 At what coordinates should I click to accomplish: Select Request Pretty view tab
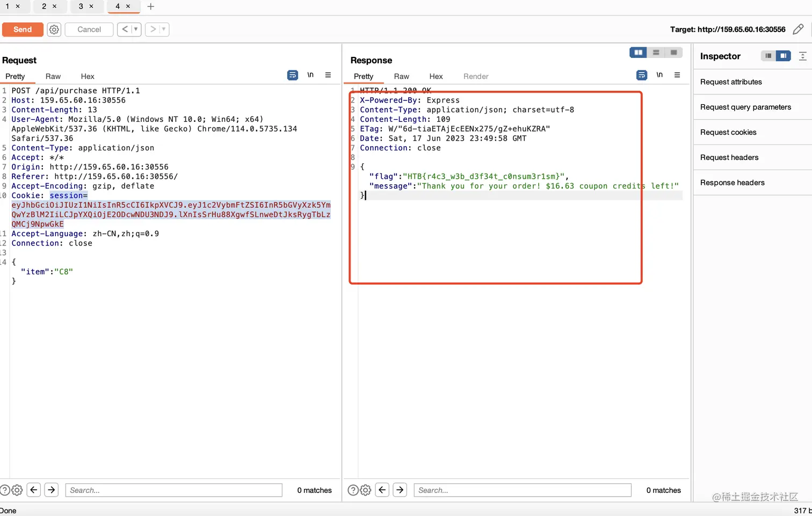pyautogui.click(x=15, y=76)
